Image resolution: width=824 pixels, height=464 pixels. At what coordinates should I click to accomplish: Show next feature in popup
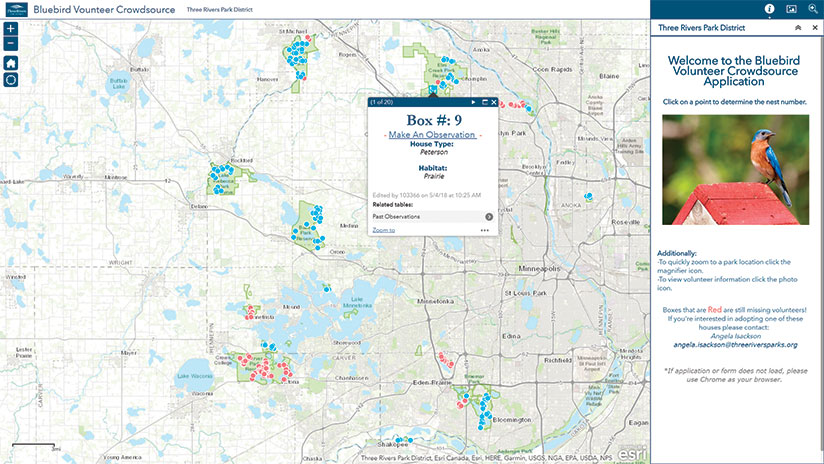(473, 102)
